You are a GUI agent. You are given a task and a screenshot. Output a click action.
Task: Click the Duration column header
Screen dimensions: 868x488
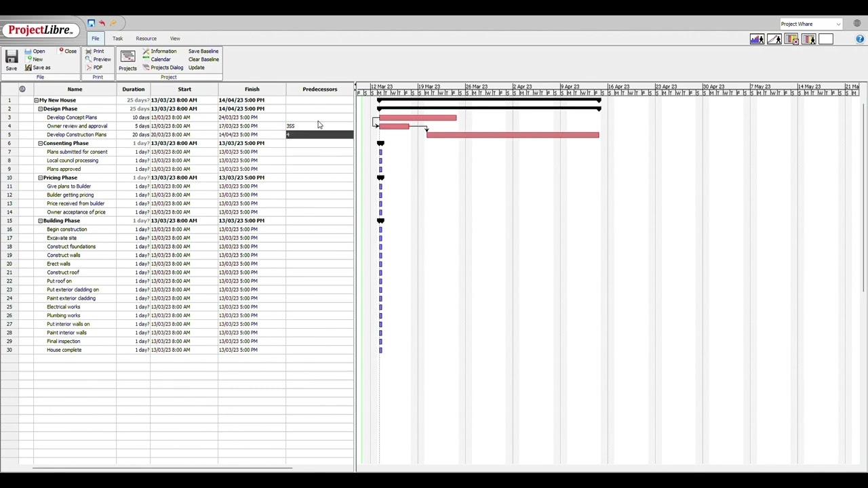click(133, 89)
